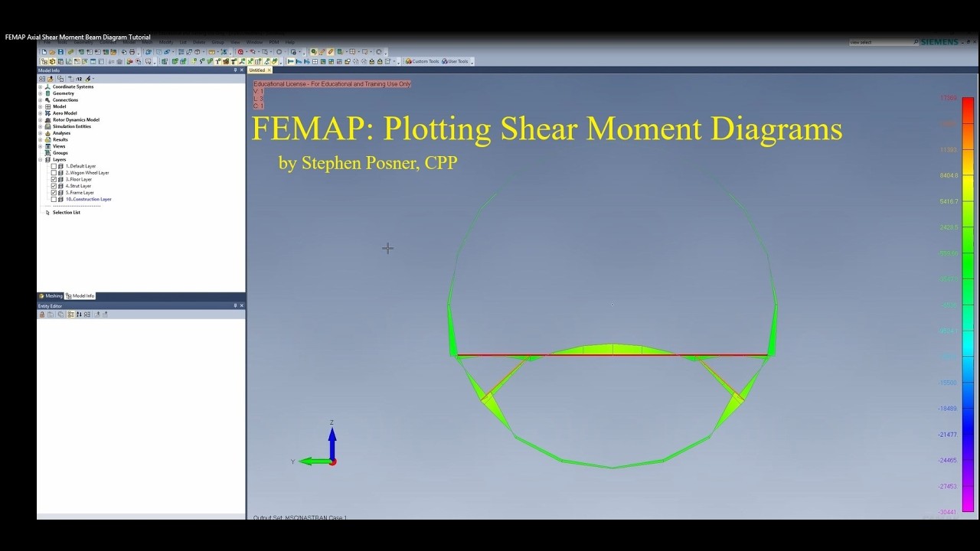Image resolution: width=980 pixels, height=551 pixels.
Task: Click the third icon in Model Info toolbar
Action: click(x=60, y=78)
